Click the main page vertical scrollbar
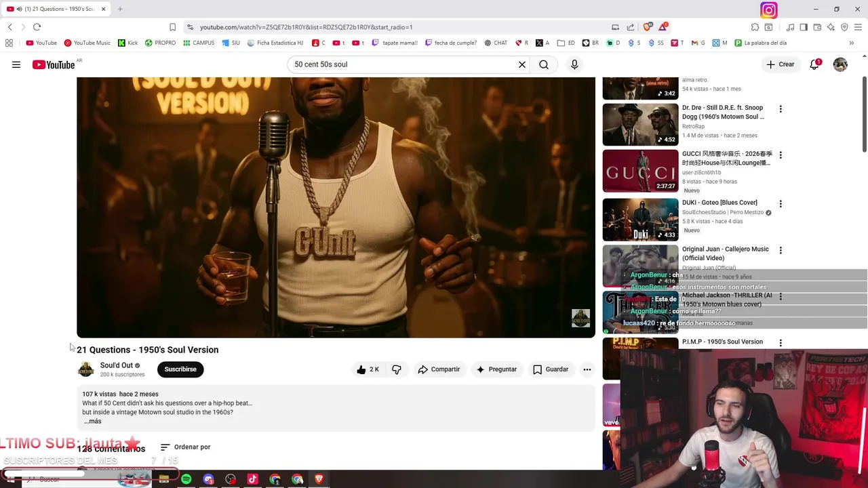This screenshot has height=488, width=868. [x=864, y=115]
